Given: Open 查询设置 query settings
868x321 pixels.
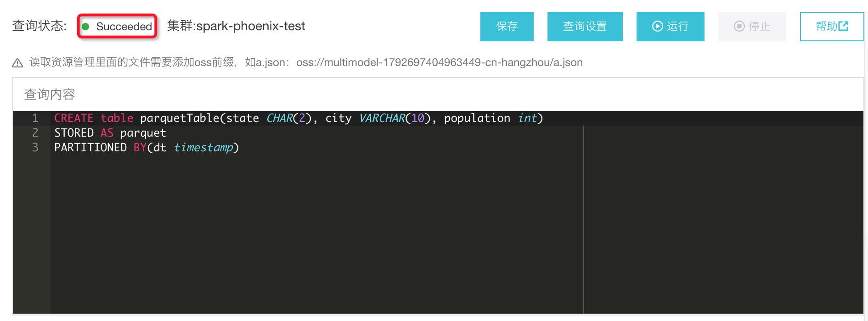Looking at the screenshot, I should coord(585,27).
